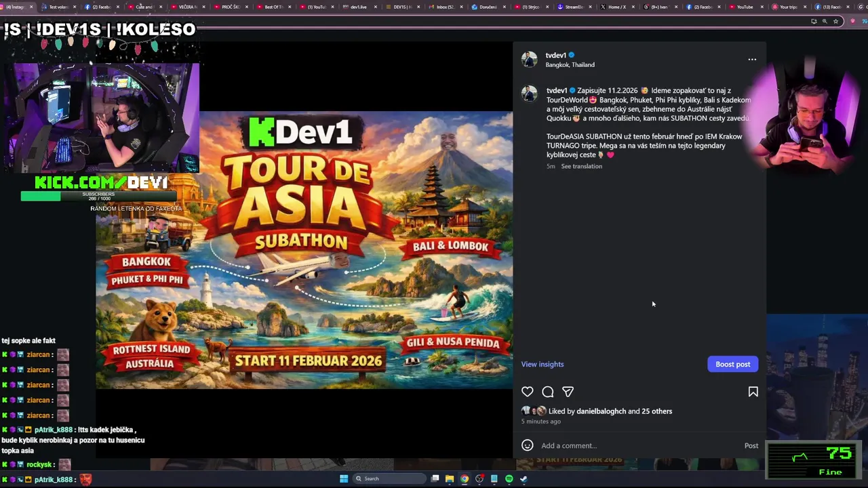Open the danielbaloghch profile link
Viewport: 868px width, 488px height.
click(601, 411)
